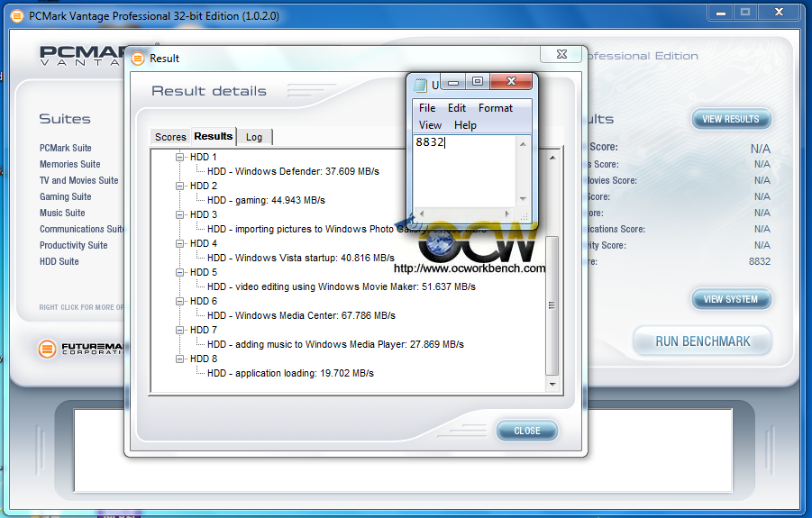Image resolution: width=812 pixels, height=518 pixels.
Task: Collapse the HDD 6 tree node
Action: pos(179,301)
